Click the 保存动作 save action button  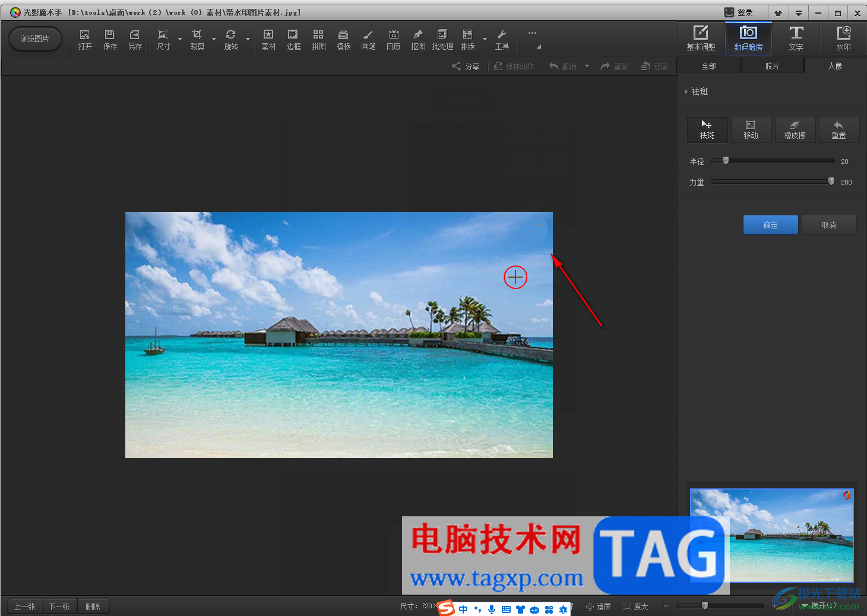tap(514, 66)
